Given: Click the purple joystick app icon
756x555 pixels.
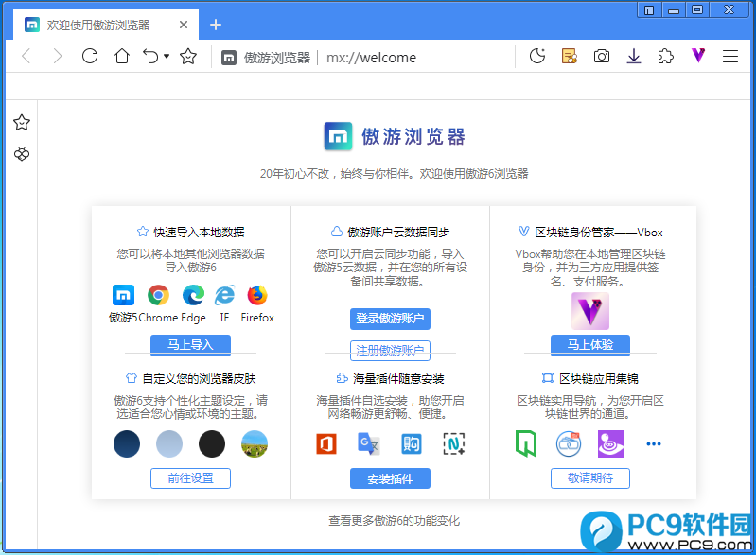Looking at the screenshot, I should click(611, 443).
